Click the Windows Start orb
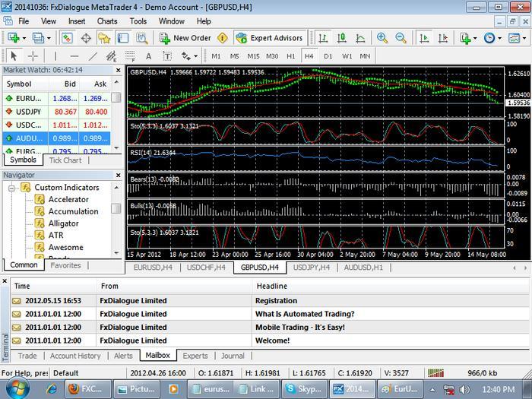The image size is (532, 399). 17,388
